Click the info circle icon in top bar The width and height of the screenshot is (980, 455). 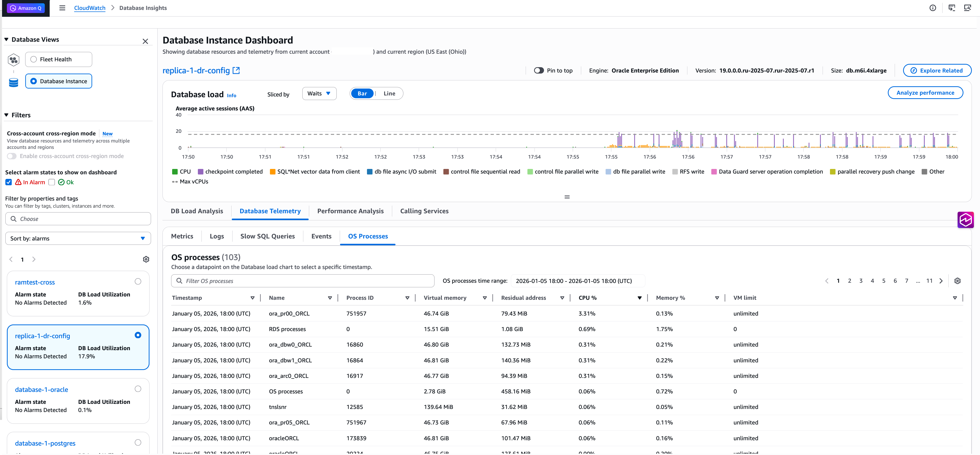click(x=932, y=8)
